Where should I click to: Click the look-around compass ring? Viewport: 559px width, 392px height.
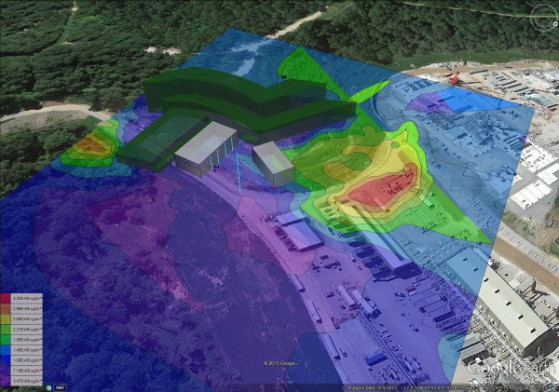coord(544,16)
